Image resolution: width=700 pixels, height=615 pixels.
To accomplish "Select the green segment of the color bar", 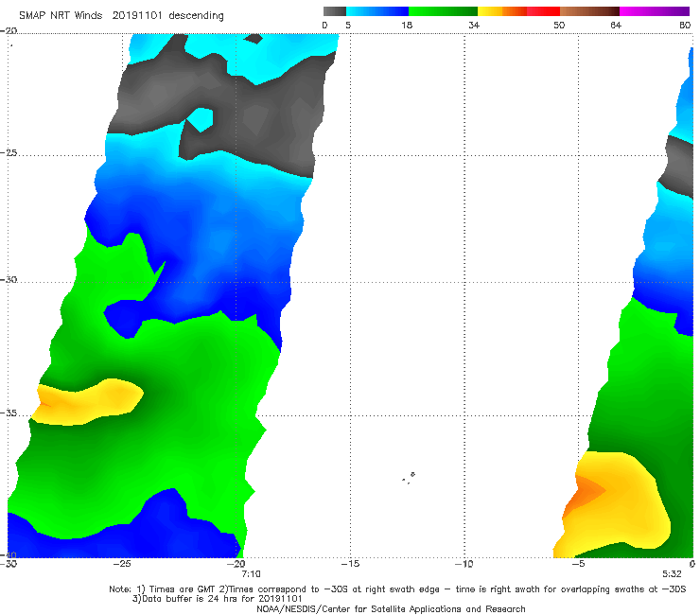I will 443,11.
